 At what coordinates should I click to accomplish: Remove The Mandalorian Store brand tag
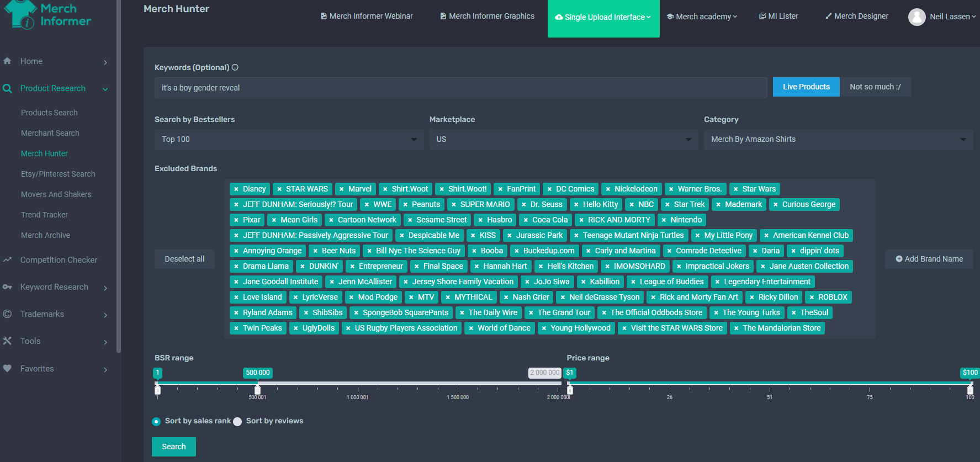tap(737, 328)
